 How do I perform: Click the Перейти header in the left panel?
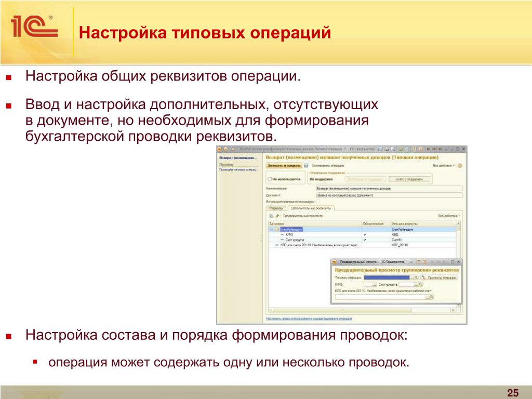click(x=227, y=165)
